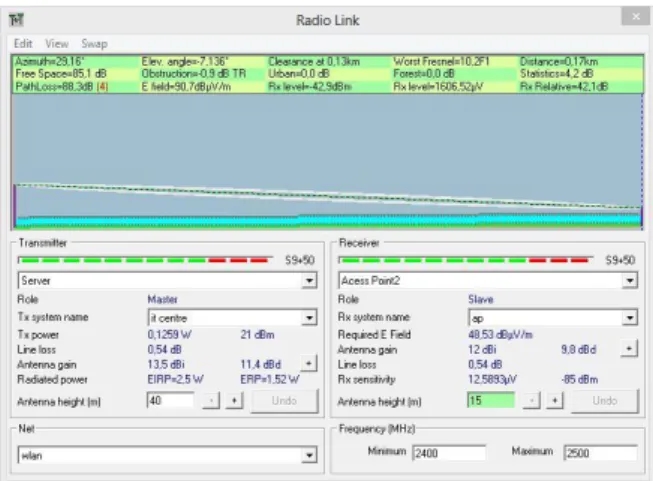Click the 'Azimuth=29,16°' readout
Image resolution: width=653 pixels, height=481 pixels.
pos(50,62)
